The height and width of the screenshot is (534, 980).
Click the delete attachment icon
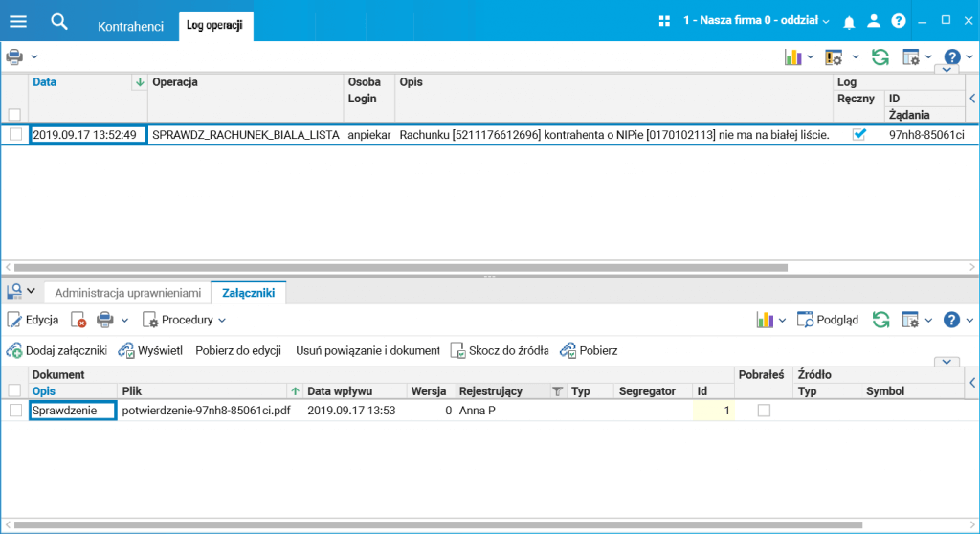tap(78, 321)
